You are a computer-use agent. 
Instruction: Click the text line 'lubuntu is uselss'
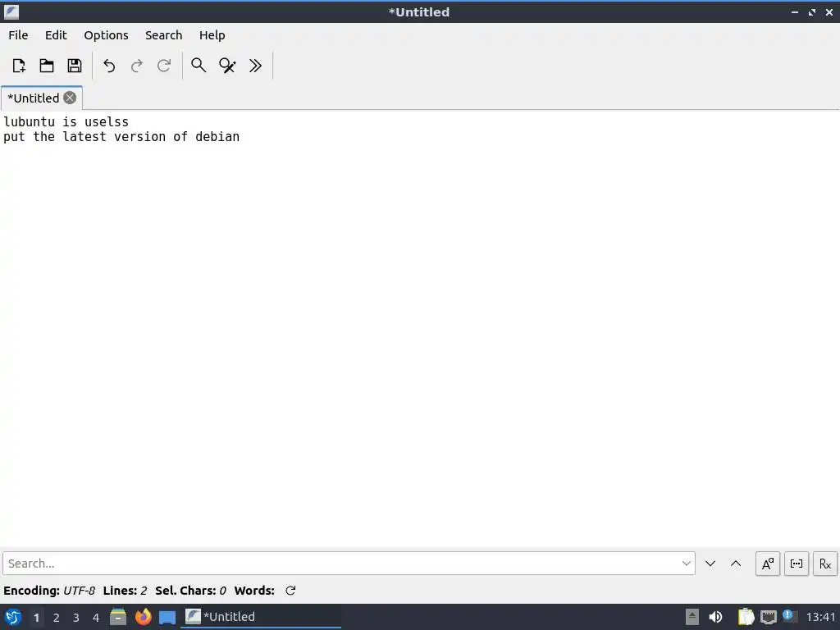click(x=66, y=121)
